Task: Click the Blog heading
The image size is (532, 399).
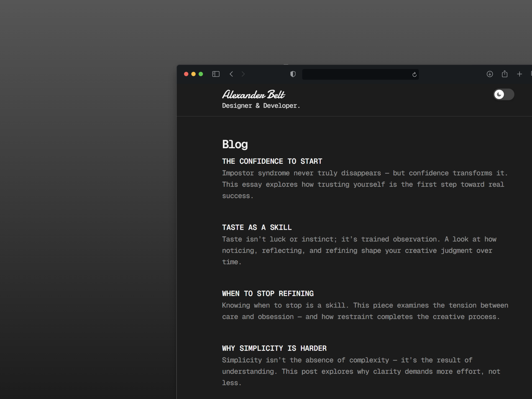Action: point(235,144)
